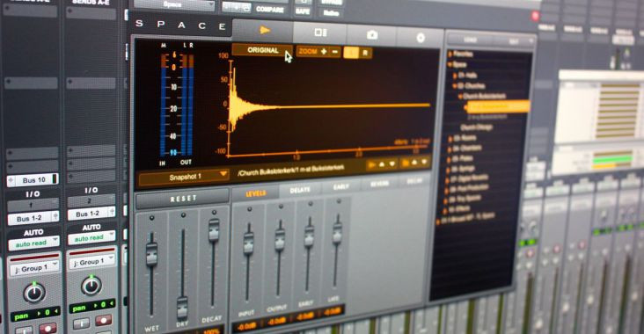
Task: Switch to the DELAYS tab
Action: pyautogui.click(x=300, y=191)
